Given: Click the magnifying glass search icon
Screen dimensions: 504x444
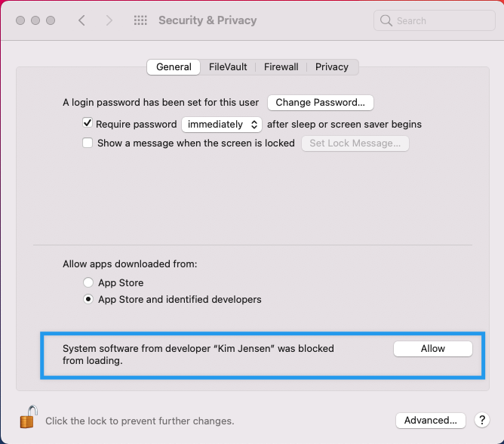Looking at the screenshot, I should point(387,20).
